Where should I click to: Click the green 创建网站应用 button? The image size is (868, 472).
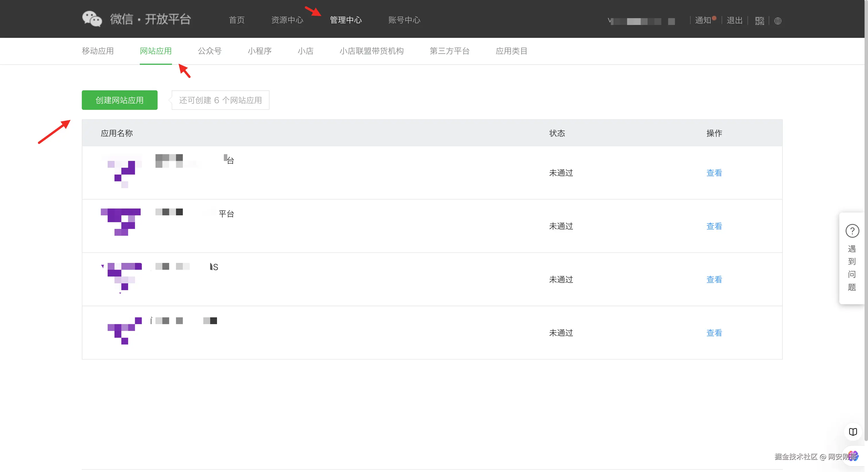(x=119, y=100)
